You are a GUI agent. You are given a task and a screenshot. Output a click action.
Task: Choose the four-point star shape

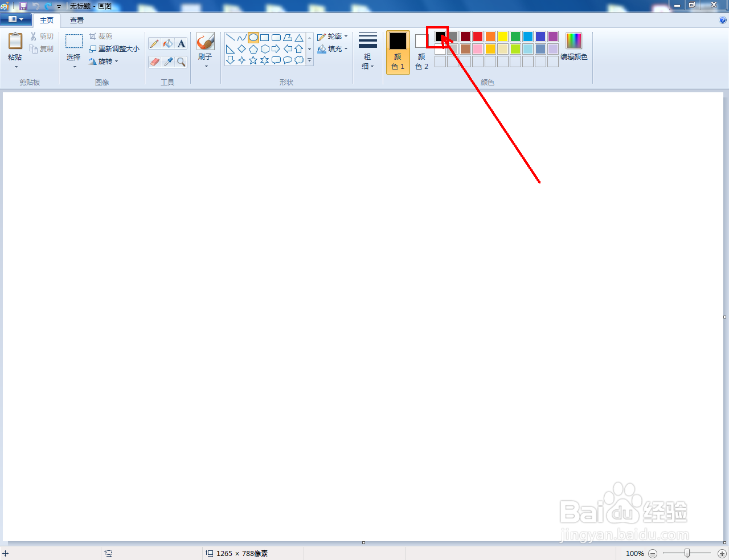pyautogui.click(x=242, y=60)
